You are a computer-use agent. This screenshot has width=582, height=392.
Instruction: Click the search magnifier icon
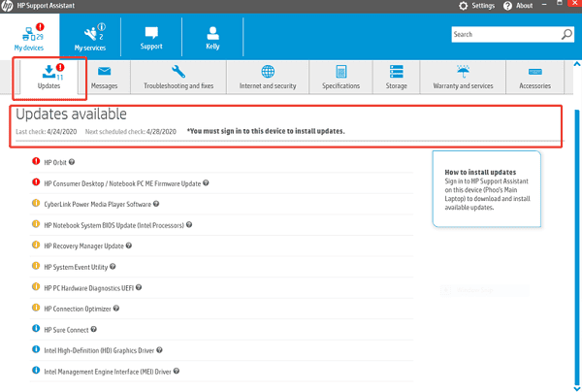pyautogui.click(x=566, y=34)
